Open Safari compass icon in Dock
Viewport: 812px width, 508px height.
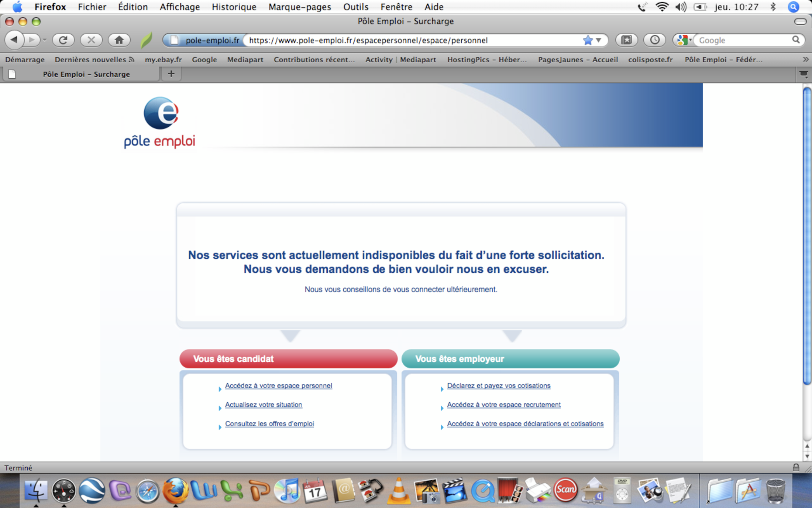tap(147, 491)
